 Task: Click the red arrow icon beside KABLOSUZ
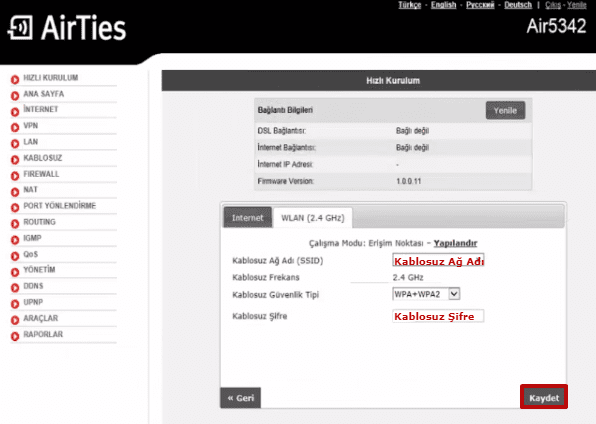pyautogui.click(x=15, y=160)
